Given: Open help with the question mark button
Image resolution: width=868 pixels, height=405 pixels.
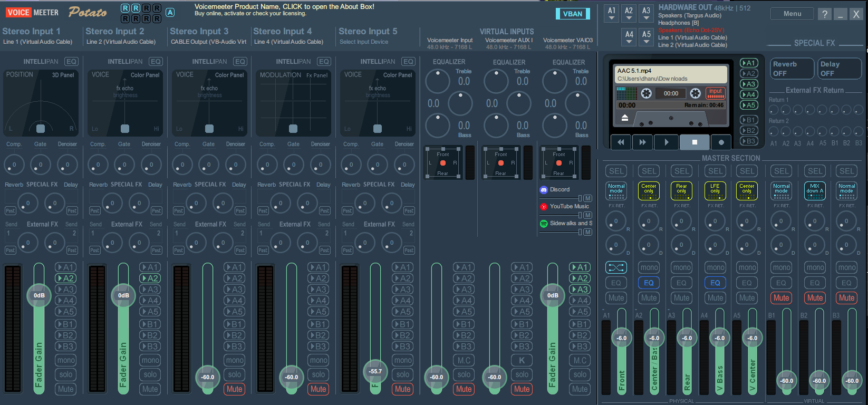Looking at the screenshot, I should tap(825, 14).
